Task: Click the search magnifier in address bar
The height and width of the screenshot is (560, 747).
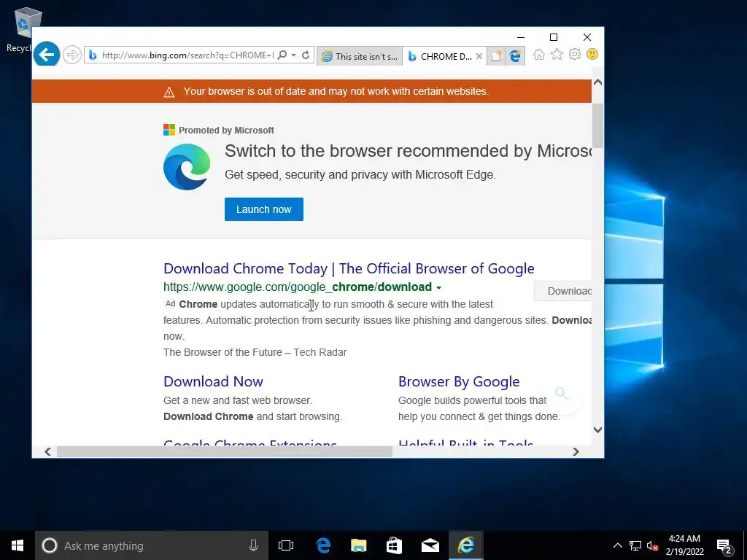Action: (x=282, y=55)
